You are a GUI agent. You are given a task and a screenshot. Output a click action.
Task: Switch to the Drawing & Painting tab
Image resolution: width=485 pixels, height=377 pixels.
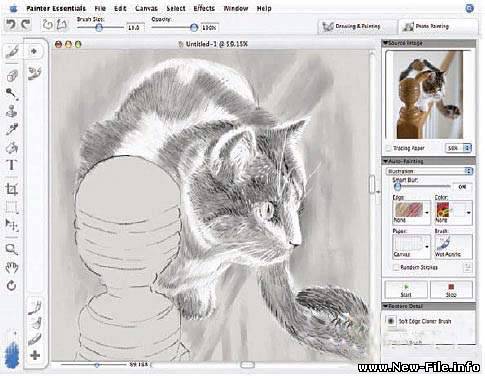tap(358, 26)
